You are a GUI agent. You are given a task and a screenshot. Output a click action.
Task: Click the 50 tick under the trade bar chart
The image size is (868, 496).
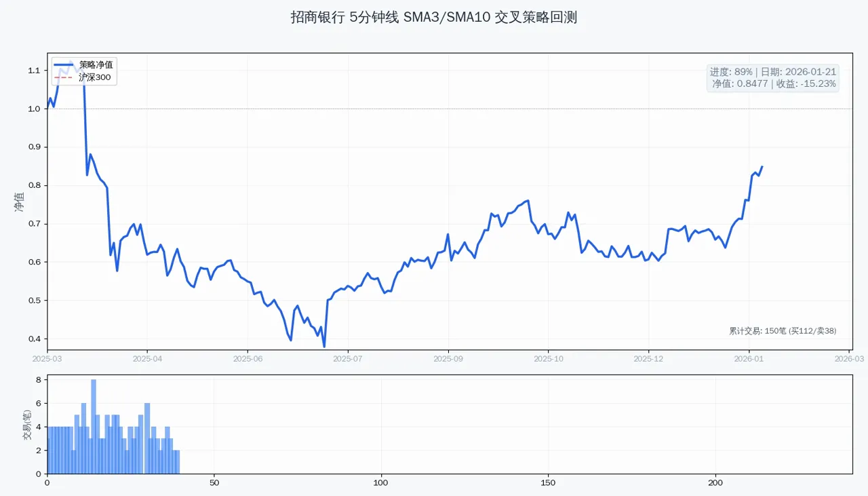point(214,482)
